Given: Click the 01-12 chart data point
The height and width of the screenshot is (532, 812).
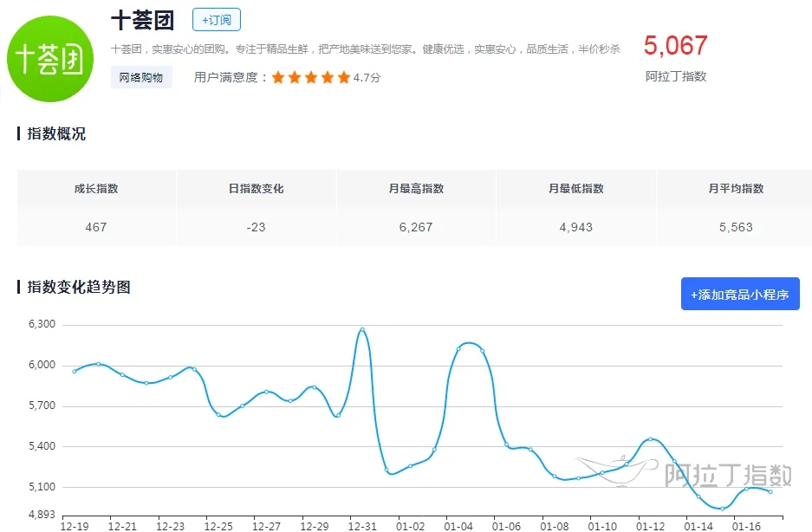Looking at the screenshot, I should click(x=651, y=439).
